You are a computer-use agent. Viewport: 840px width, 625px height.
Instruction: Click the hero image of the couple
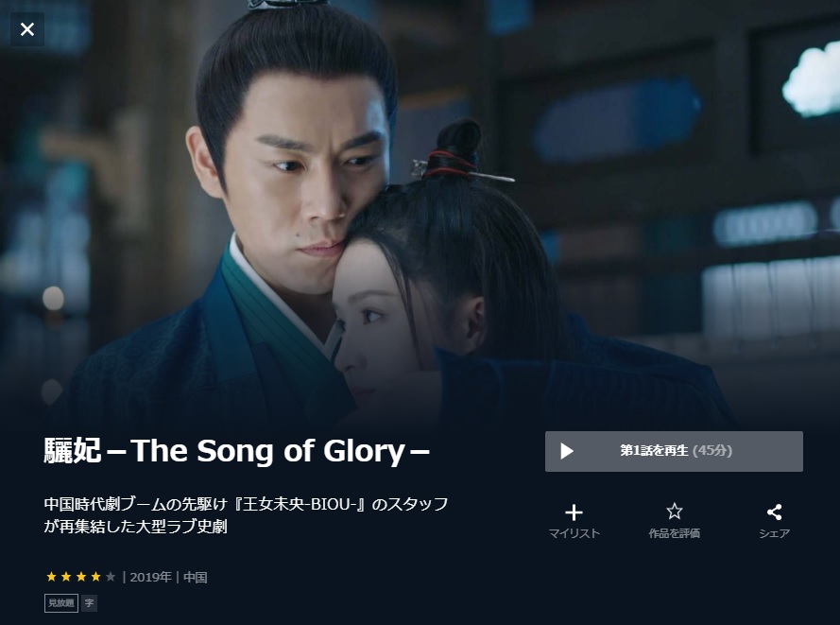tap(420, 215)
